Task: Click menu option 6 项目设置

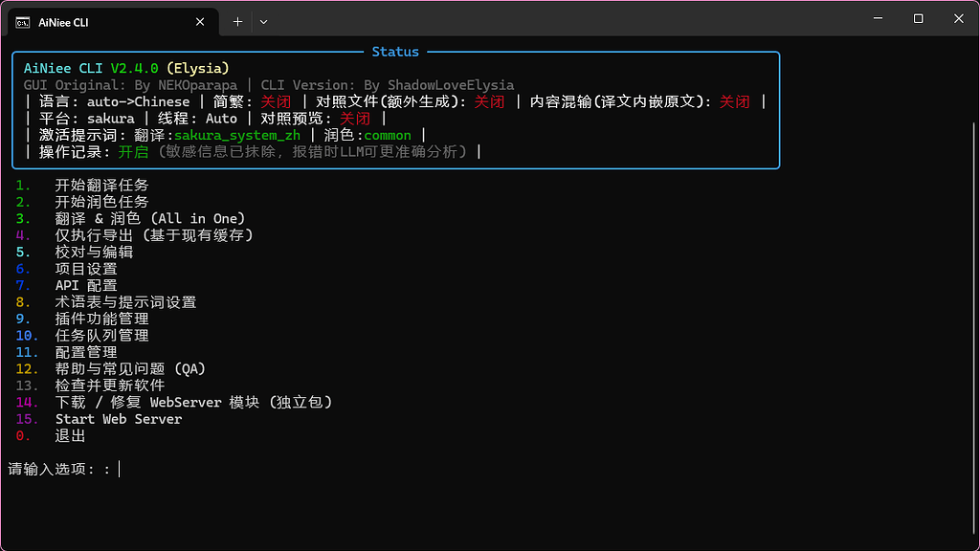Action: click(66, 269)
